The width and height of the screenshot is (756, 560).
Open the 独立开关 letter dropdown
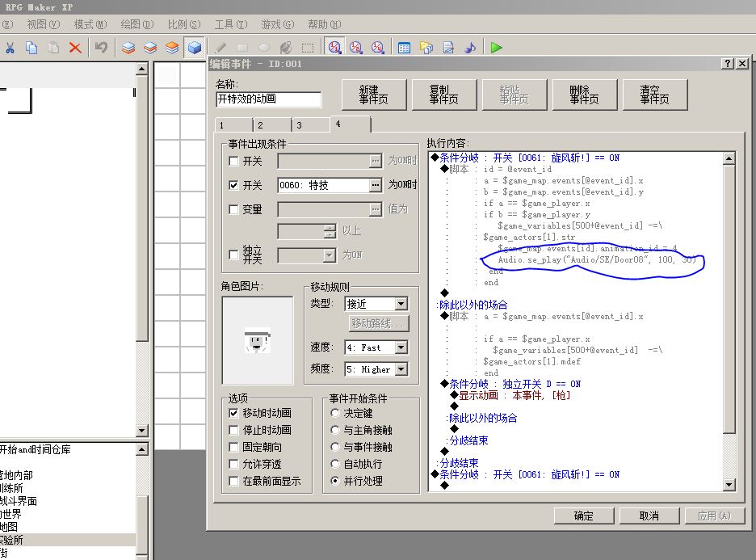(330, 255)
